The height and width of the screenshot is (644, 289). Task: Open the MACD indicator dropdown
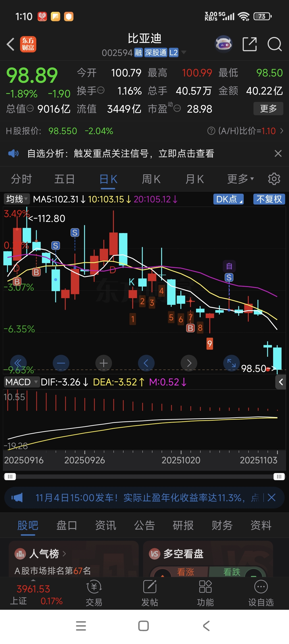[21, 382]
